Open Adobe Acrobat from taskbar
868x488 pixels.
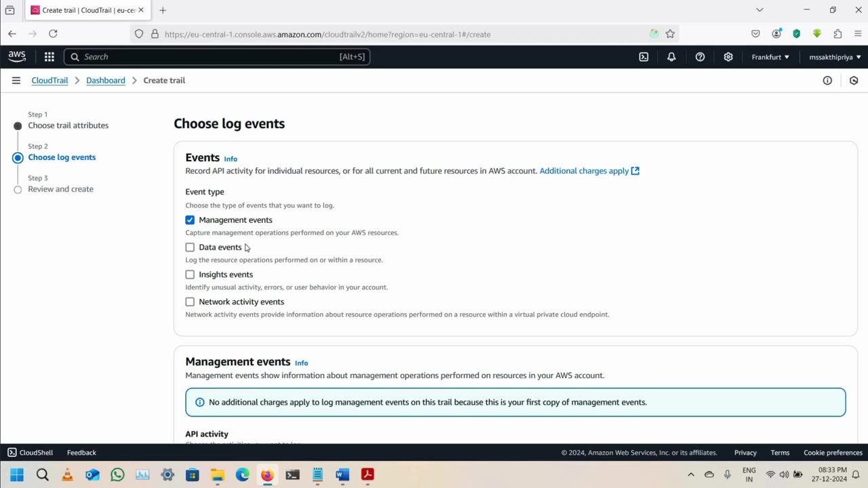(368, 474)
